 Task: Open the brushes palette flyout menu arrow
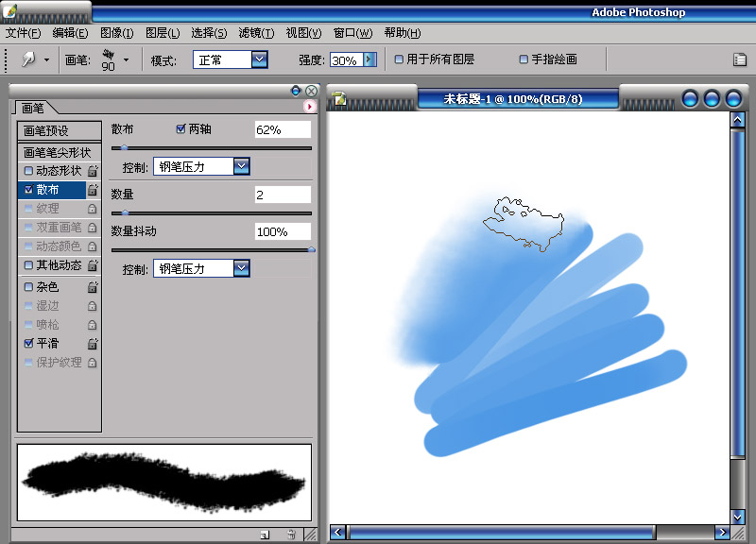click(309, 106)
